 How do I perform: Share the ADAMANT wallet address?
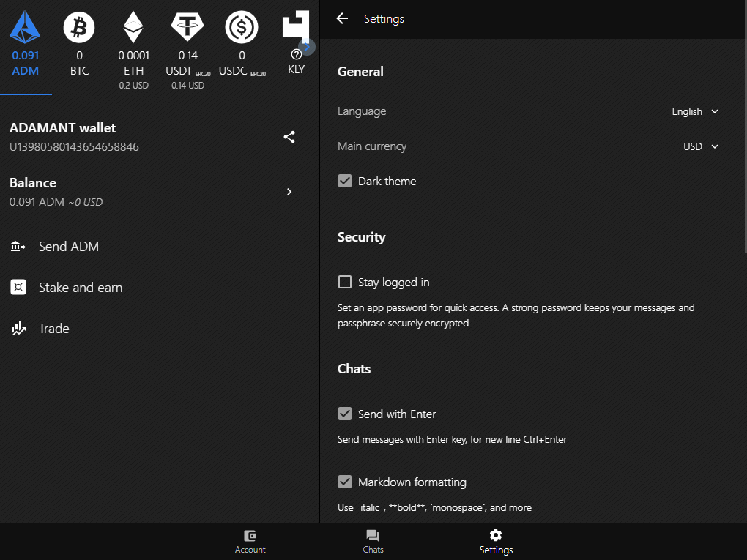pyautogui.click(x=289, y=137)
